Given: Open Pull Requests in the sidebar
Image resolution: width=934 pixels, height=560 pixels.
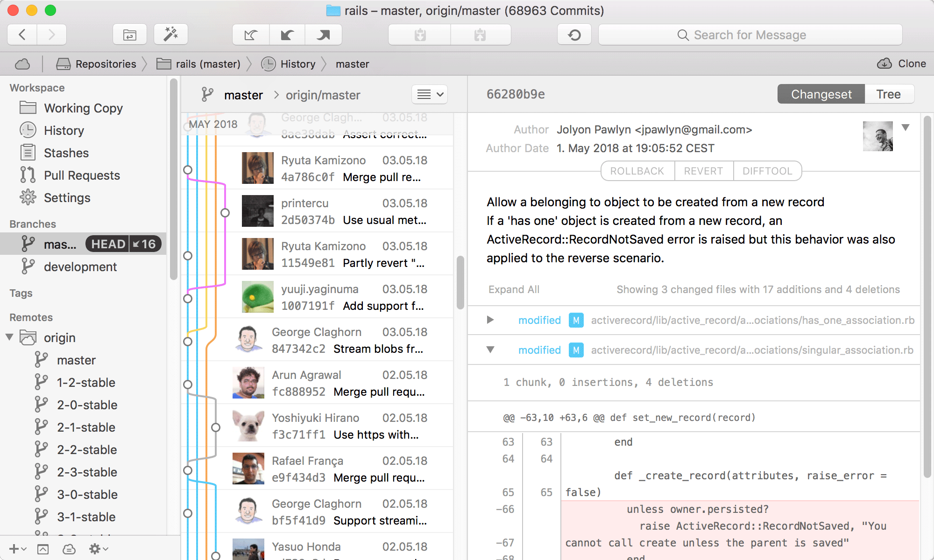Looking at the screenshot, I should coord(82,175).
